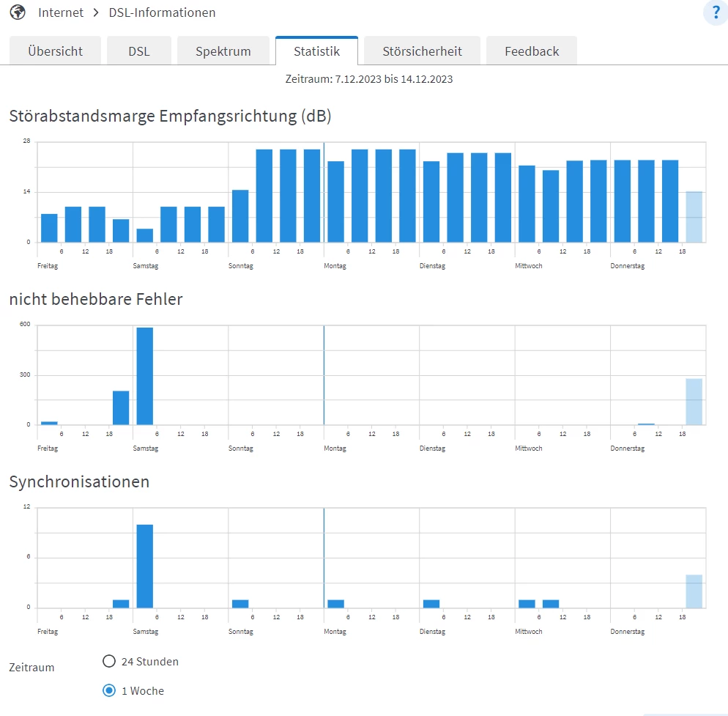Select the 24 Stunden radio button
The height and width of the screenshot is (716, 728).
(109, 661)
